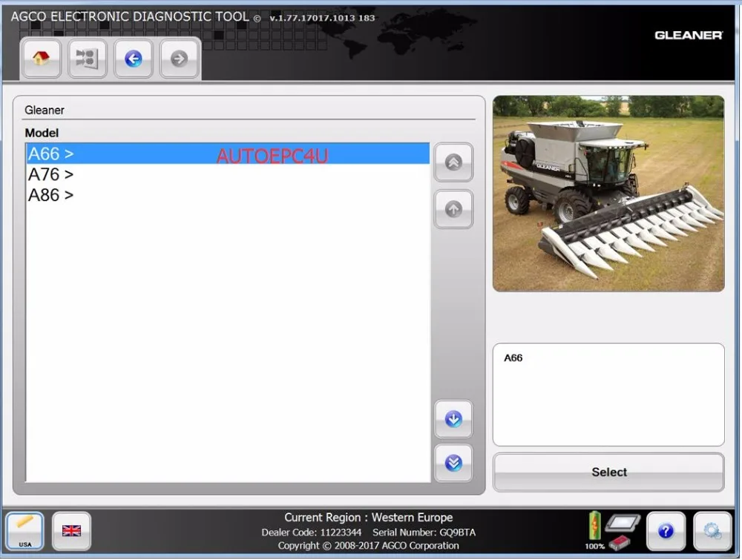Image resolution: width=742 pixels, height=560 pixels.
Task: Move down one item in list
Action: coord(453,419)
